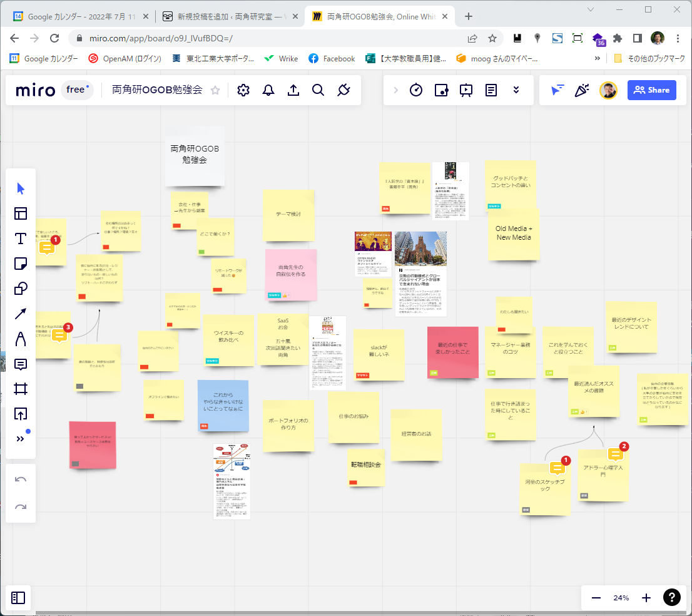The width and height of the screenshot is (692, 616).
Task: Activate the Pen drawing tool
Action: (21, 339)
